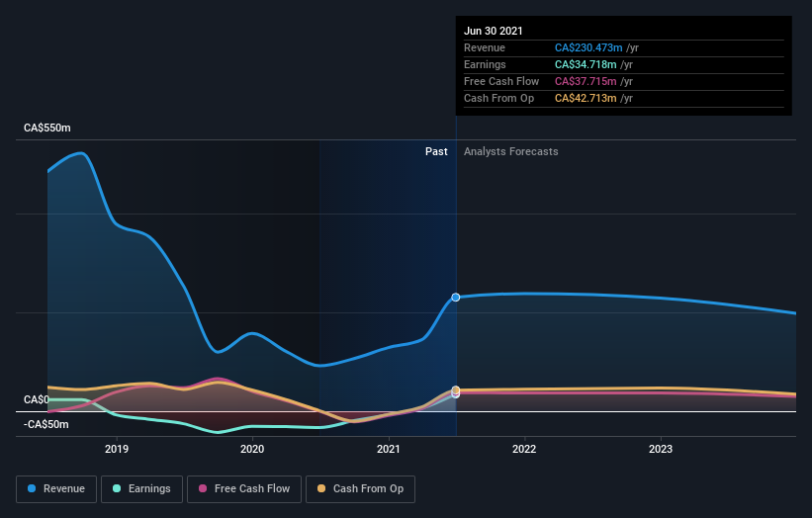Click the orange Cash From Op legend dot
The height and width of the screenshot is (518, 812).
(321, 488)
